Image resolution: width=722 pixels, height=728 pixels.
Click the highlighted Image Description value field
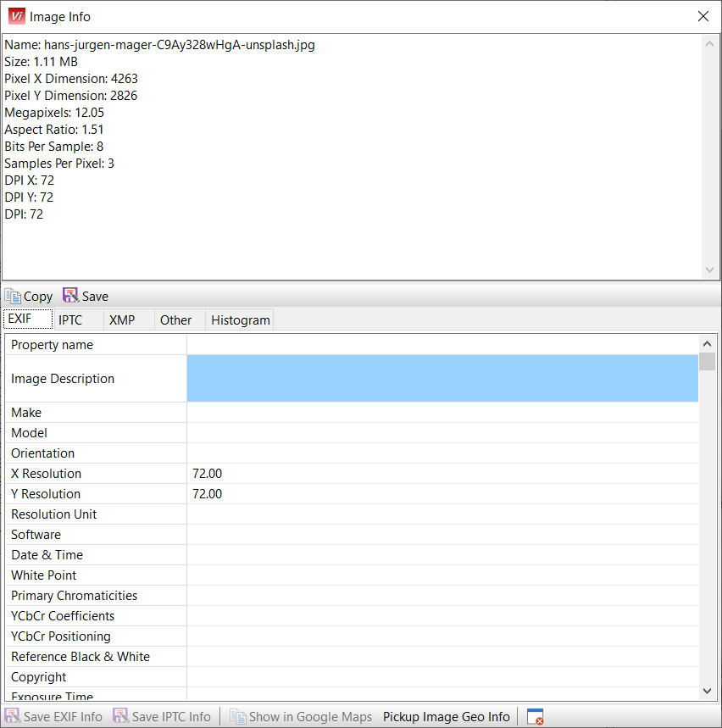(x=442, y=378)
